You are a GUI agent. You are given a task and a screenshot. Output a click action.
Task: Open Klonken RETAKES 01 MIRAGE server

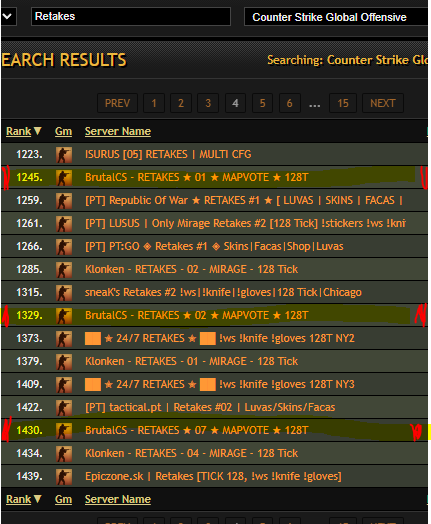click(x=191, y=361)
